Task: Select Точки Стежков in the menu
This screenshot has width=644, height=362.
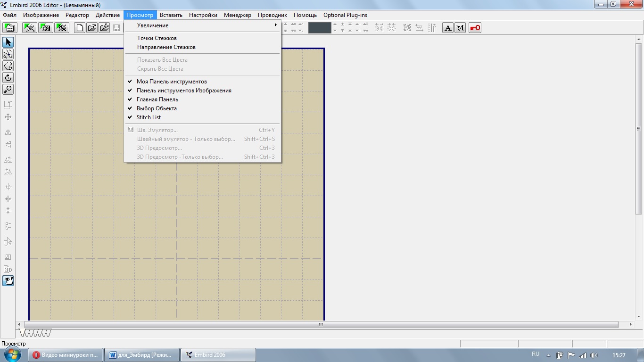Action: click(x=157, y=38)
